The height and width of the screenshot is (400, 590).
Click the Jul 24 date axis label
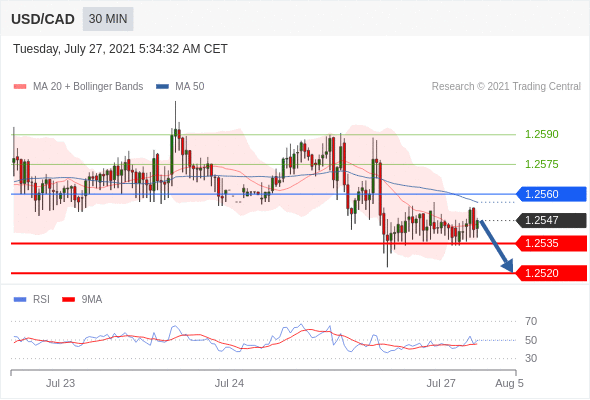[x=229, y=383]
